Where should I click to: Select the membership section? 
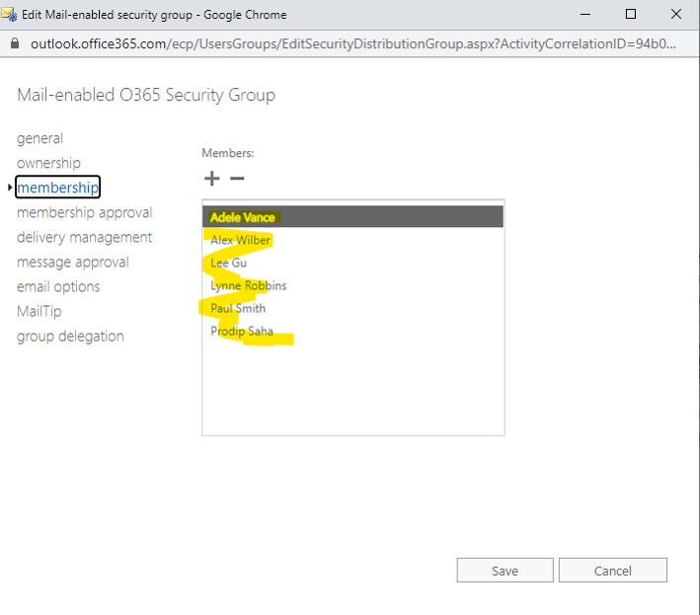pos(57,187)
